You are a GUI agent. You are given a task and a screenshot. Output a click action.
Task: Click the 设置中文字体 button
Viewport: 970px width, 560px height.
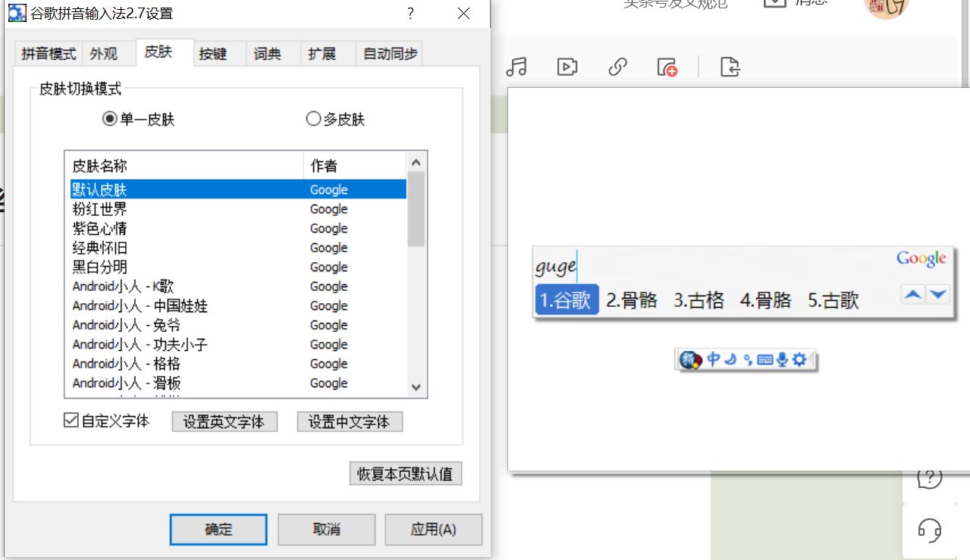[350, 421]
